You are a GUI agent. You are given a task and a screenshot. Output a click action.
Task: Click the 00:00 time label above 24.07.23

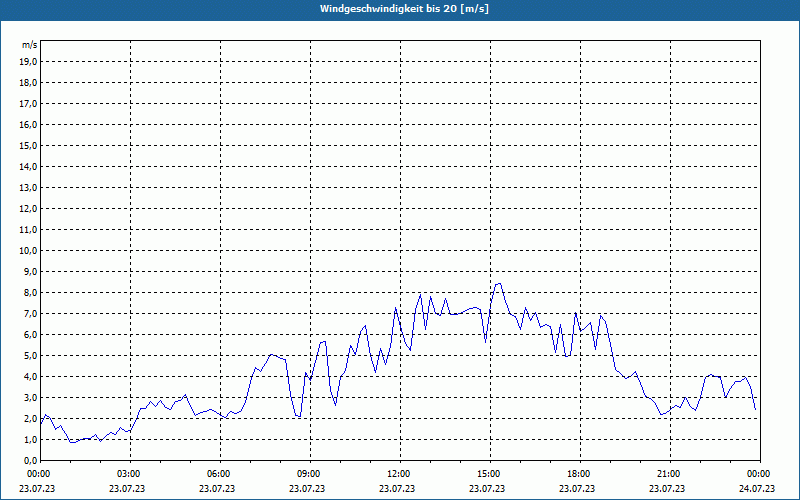[x=758, y=474]
